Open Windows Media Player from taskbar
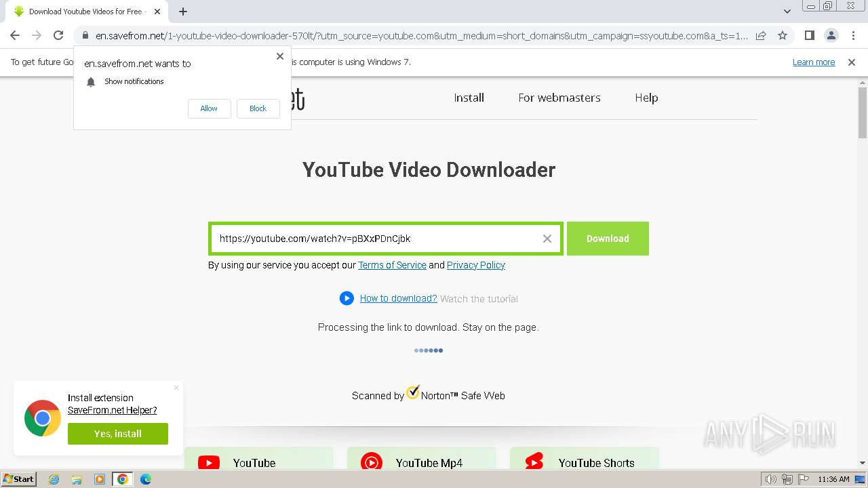The height and width of the screenshot is (488, 868). coord(100,479)
